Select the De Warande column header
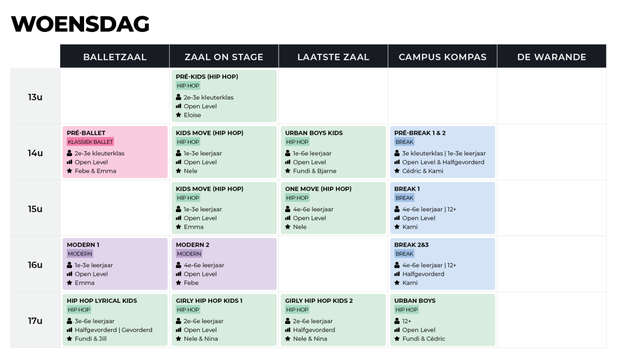The height and width of the screenshot is (364, 617). [552, 57]
